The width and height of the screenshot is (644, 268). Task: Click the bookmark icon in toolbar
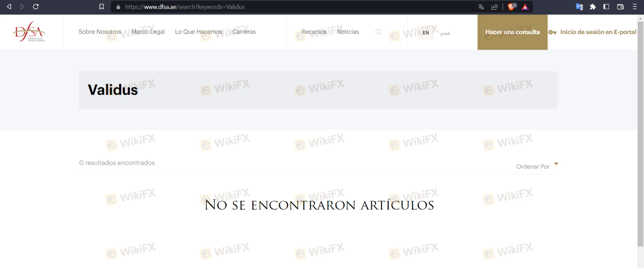tap(102, 7)
